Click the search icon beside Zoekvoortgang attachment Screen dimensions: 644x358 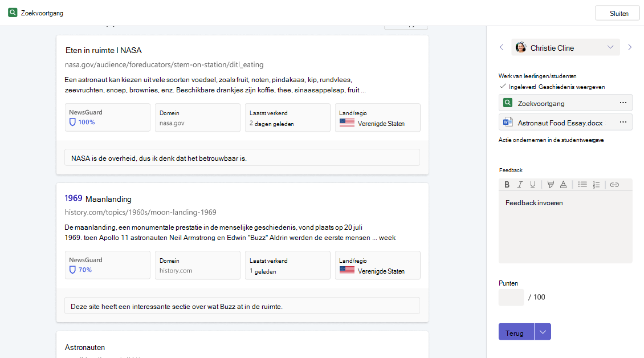(508, 103)
